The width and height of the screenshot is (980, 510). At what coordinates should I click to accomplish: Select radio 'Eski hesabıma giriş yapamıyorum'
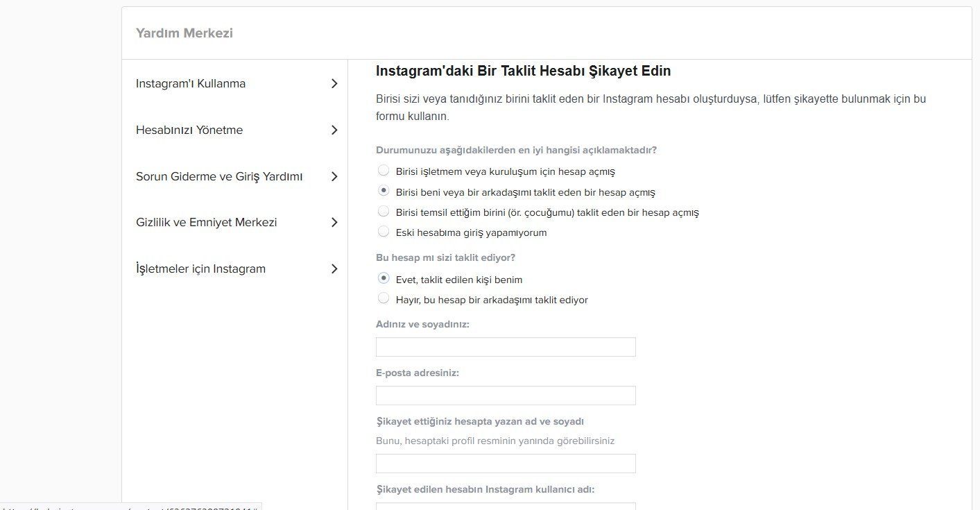click(384, 231)
